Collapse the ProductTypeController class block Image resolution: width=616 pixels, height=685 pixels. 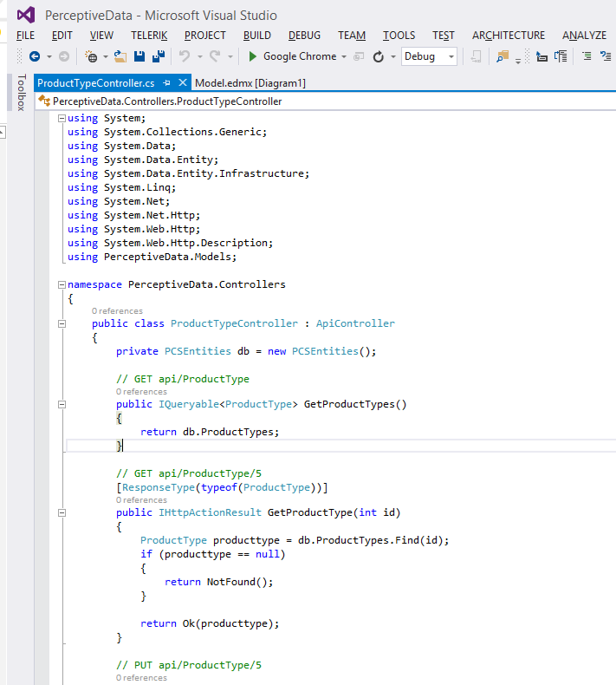point(62,323)
